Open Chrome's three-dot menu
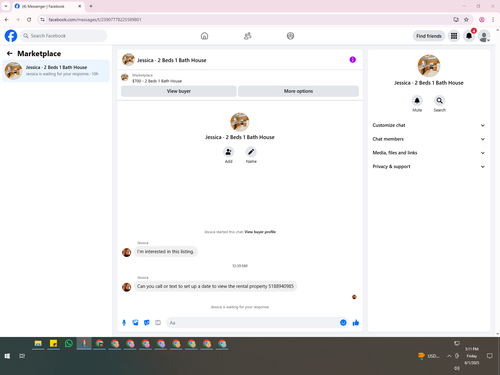Viewport: 500px width, 375px height. (493, 20)
